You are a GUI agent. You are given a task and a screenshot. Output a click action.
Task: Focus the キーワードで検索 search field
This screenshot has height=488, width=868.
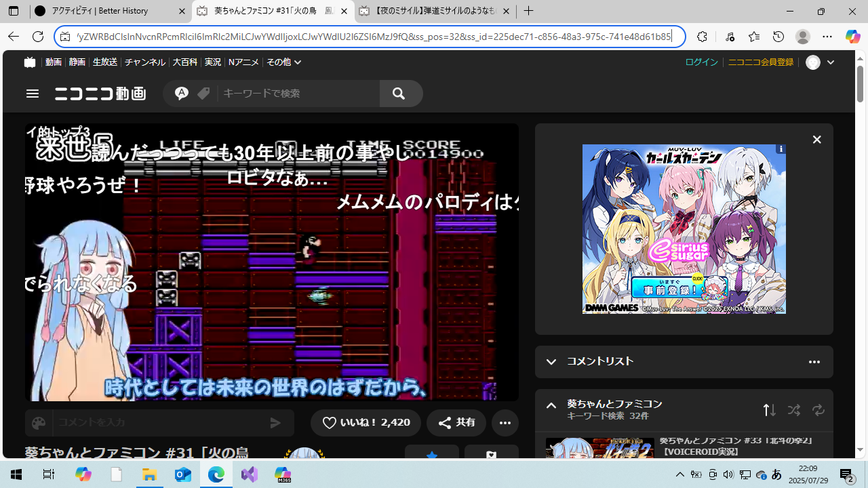[298, 94]
